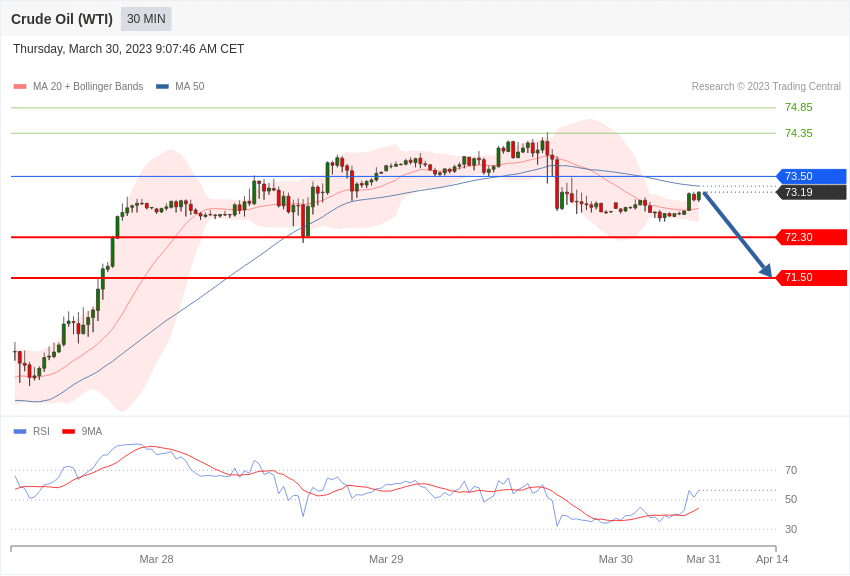Screen dimensions: 850x576
Task: Click the red 72.30 support price tag
Action: pos(812,237)
